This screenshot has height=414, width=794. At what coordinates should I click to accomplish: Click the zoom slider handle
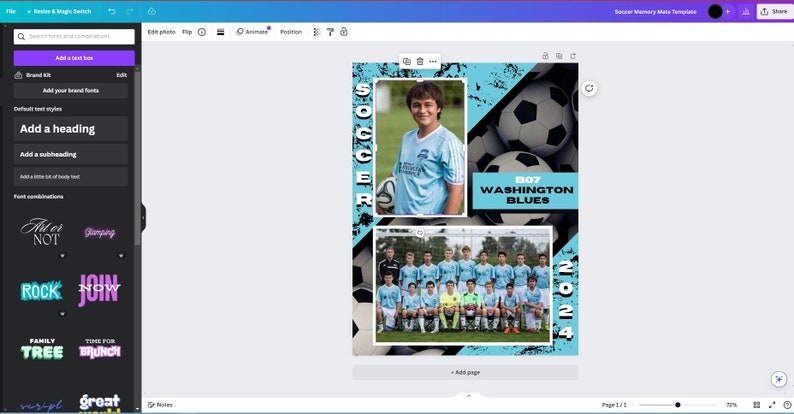click(x=678, y=405)
